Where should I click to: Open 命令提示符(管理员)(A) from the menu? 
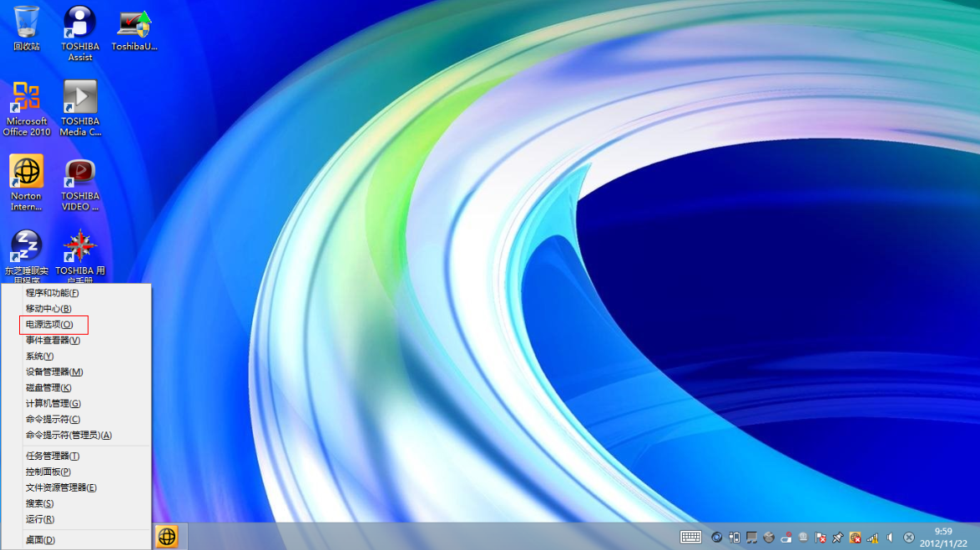[76, 435]
